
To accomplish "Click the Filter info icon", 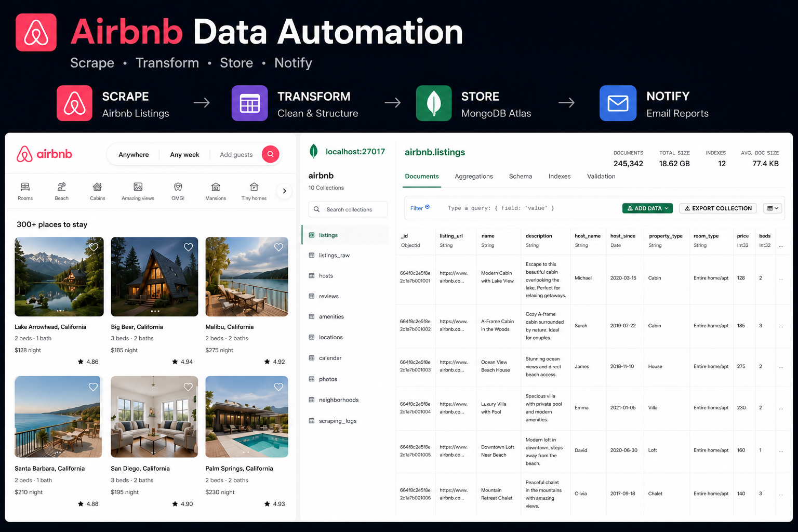I will (x=428, y=207).
